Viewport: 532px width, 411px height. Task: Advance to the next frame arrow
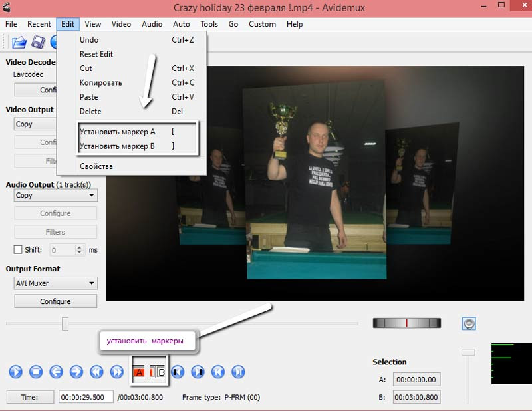click(x=76, y=372)
